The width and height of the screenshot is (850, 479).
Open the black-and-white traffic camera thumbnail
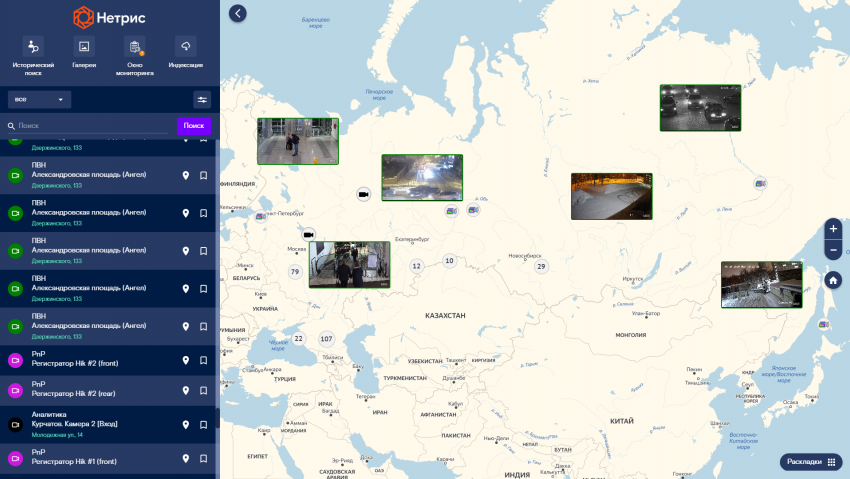pyautogui.click(x=700, y=108)
